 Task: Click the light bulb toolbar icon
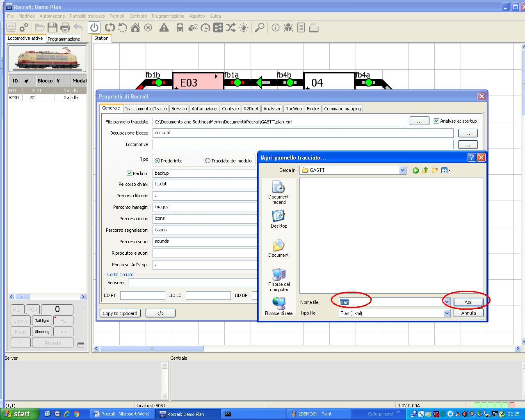point(244,27)
